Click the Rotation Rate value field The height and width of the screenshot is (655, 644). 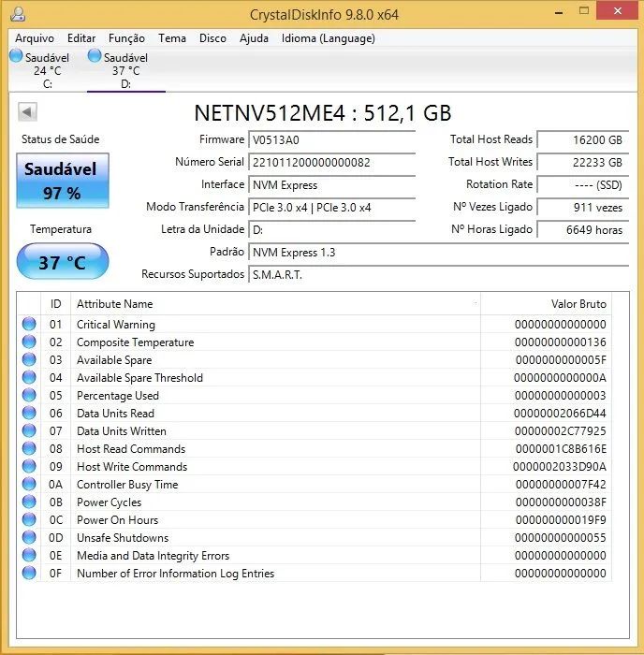click(582, 185)
